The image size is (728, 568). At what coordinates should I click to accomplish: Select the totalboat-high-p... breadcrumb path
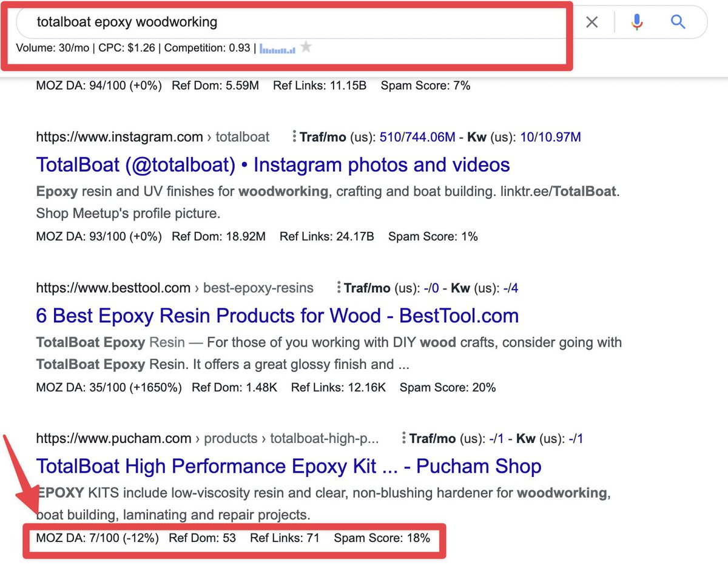(x=325, y=438)
